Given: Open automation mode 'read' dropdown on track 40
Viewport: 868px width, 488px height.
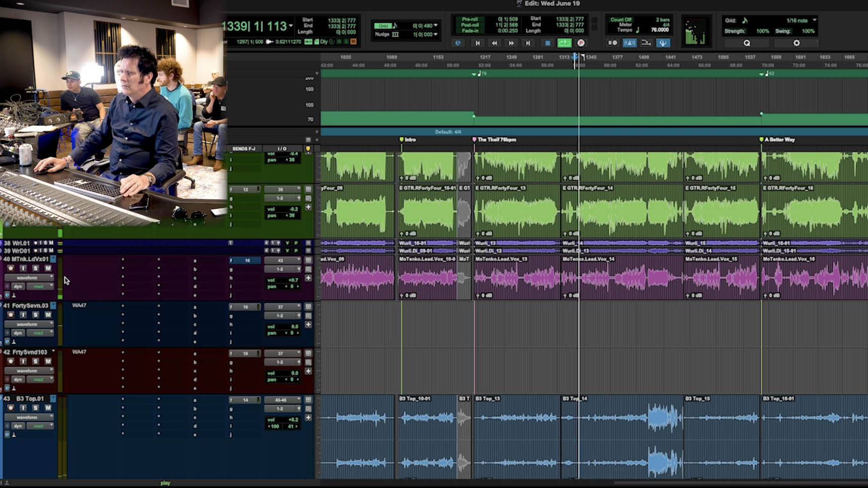Looking at the screenshot, I should point(40,286).
